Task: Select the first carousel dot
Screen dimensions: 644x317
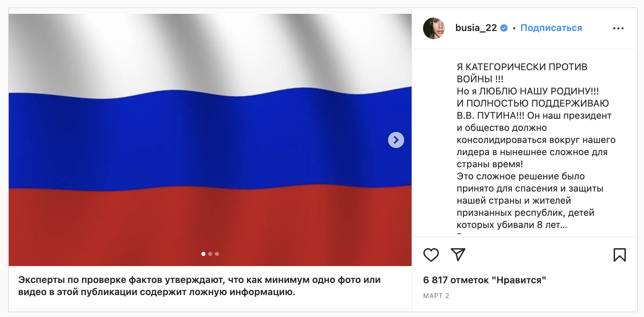Action: (203, 254)
